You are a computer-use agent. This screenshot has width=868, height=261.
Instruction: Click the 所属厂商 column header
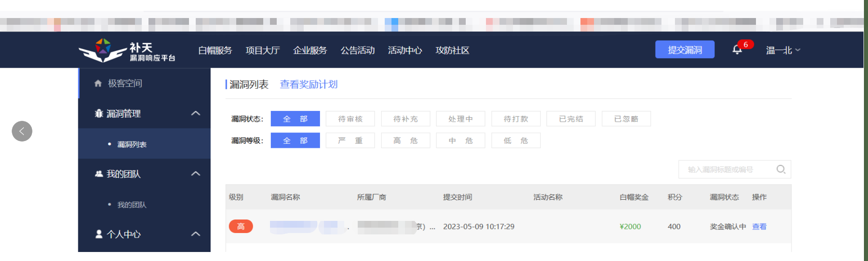(372, 197)
